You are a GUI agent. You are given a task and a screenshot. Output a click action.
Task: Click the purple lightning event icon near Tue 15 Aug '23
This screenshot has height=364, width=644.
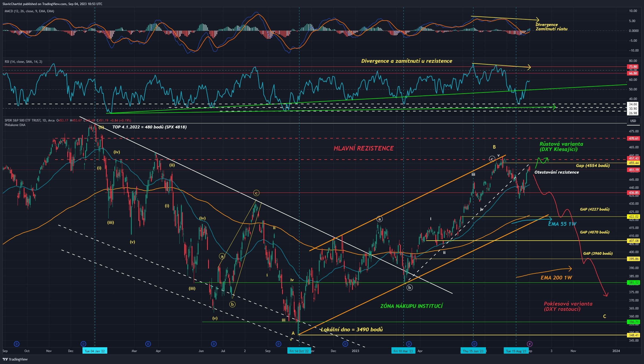click(x=530, y=344)
